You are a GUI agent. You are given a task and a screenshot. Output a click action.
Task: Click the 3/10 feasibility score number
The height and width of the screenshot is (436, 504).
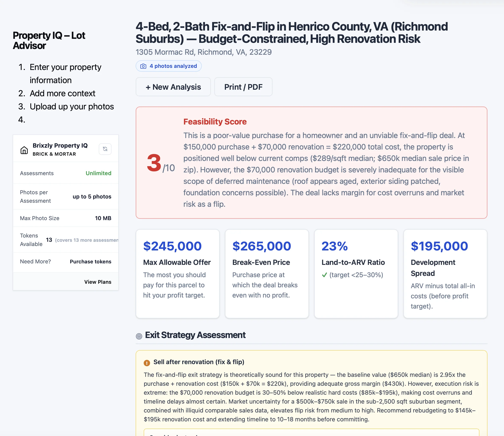click(x=160, y=163)
